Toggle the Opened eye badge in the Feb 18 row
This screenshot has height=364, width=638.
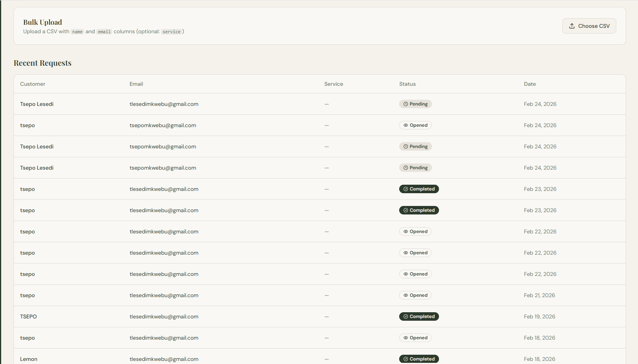(x=415, y=337)
